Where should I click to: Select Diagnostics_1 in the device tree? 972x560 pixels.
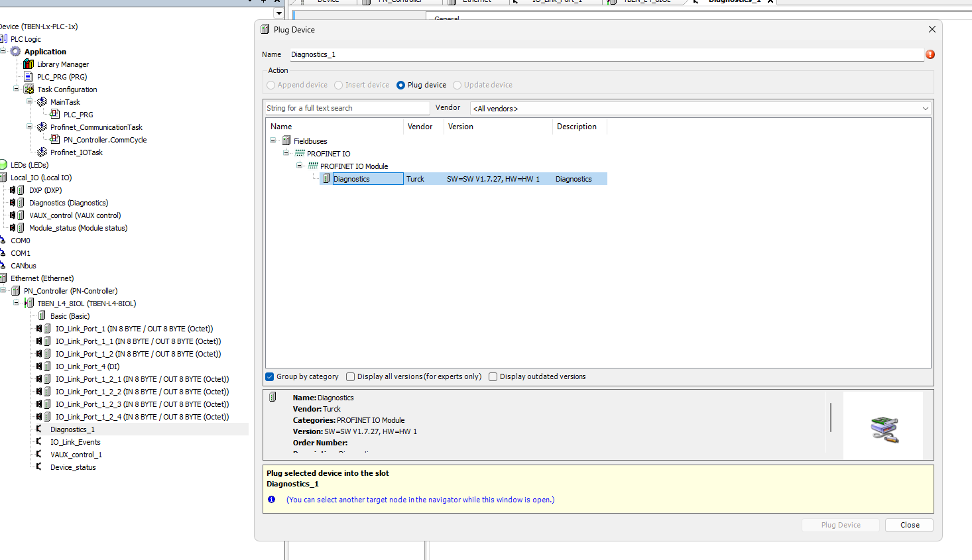pyautogui.click(x=72, y=429)
